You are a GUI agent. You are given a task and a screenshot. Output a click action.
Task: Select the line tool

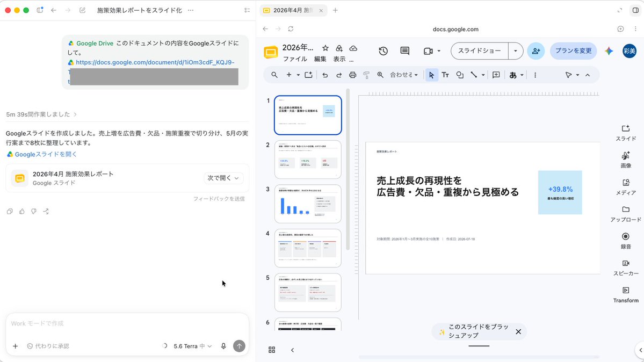[x=474, y=75]
